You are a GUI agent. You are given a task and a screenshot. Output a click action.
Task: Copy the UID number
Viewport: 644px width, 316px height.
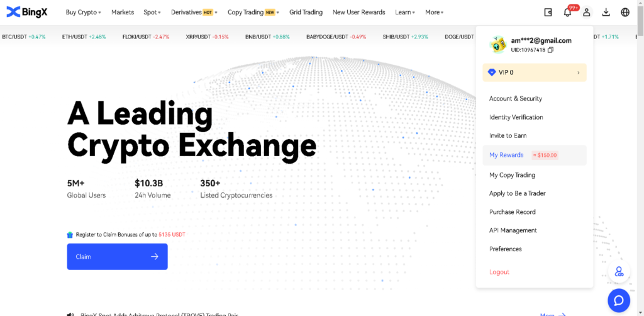pos(551,50)
